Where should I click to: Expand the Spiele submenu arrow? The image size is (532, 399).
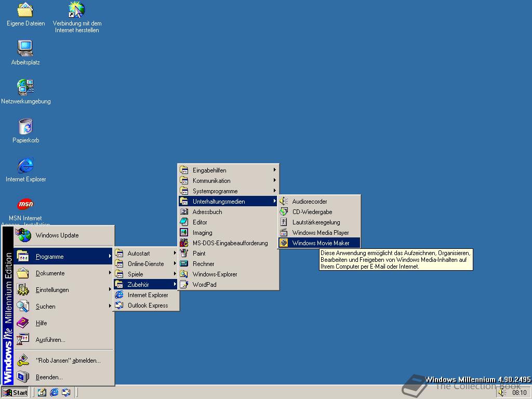click(175, 274)
